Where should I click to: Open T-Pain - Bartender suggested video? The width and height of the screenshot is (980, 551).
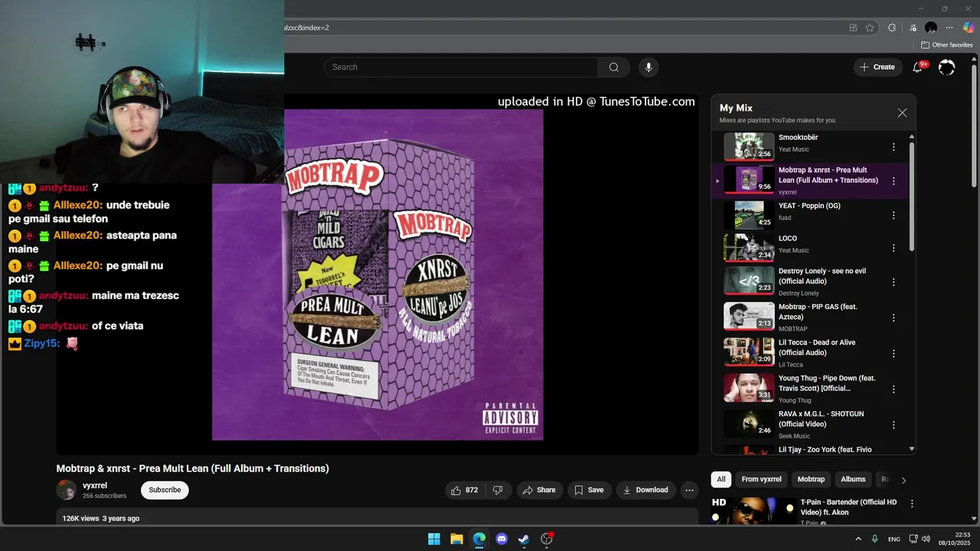pyautogui.click(x=848, y=507)
